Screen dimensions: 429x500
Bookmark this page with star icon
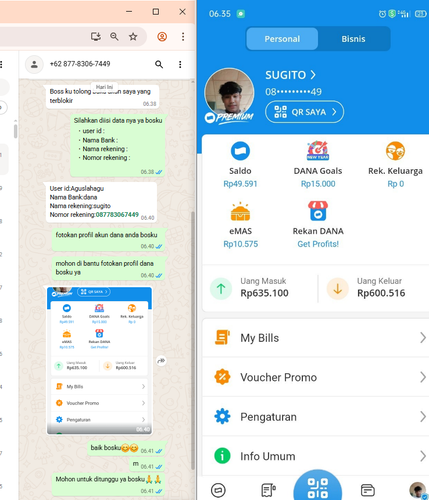133,36
